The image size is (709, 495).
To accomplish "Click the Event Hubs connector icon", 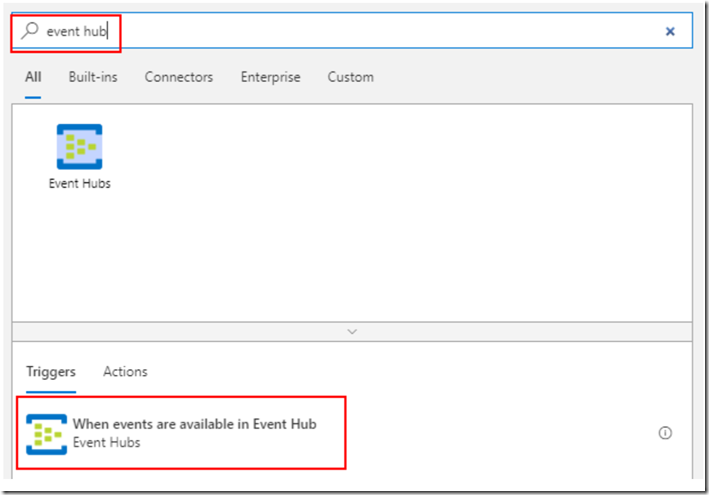I will [x=80, y=147].
